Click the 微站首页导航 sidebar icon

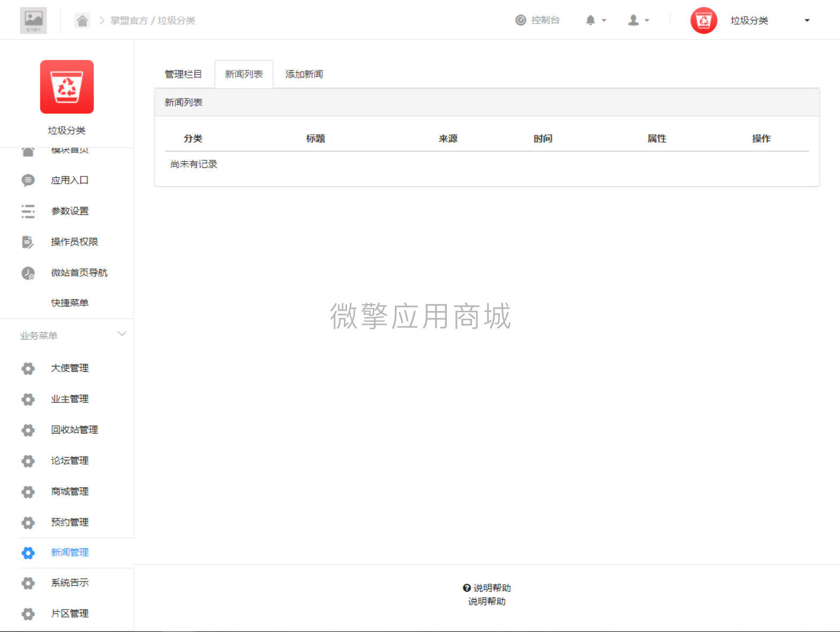click(x=28, y=273)
